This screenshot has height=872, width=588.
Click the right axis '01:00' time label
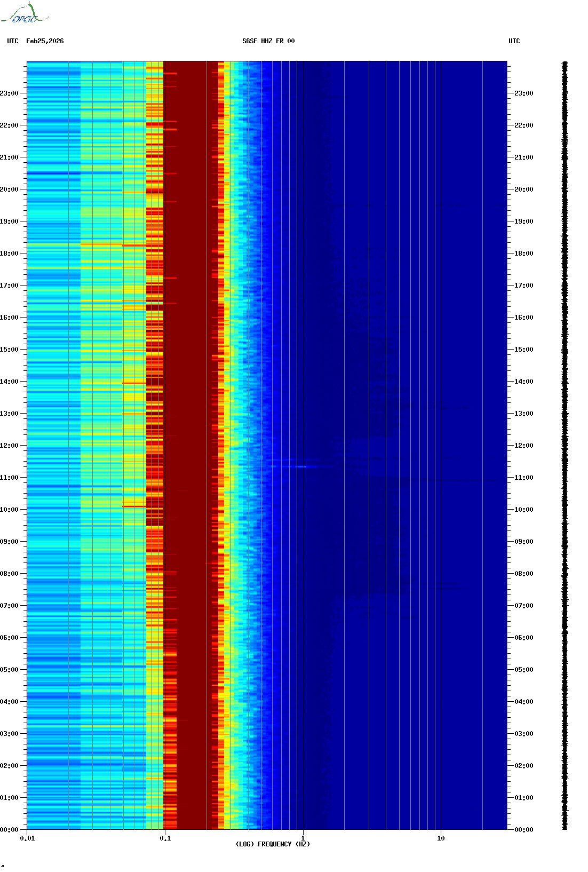(x=524, y=798)
